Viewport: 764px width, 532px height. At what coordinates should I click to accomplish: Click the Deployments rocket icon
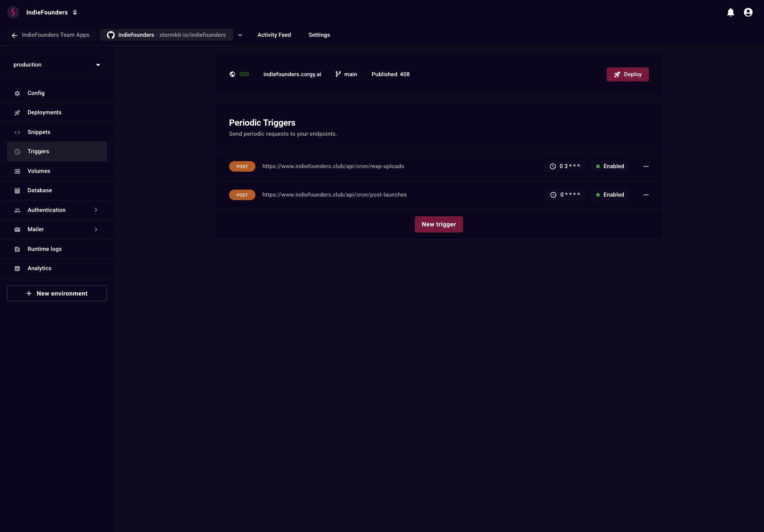pos(18,113)
